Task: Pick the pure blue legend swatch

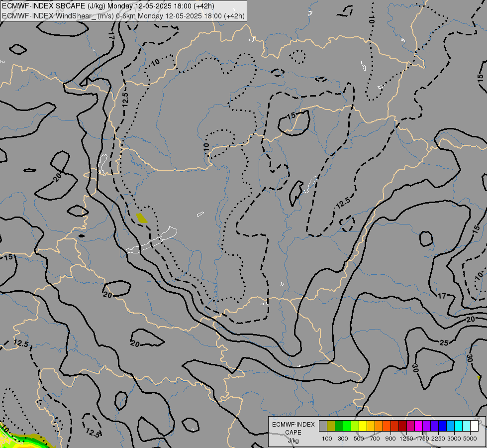Action: tap(442, 426)
